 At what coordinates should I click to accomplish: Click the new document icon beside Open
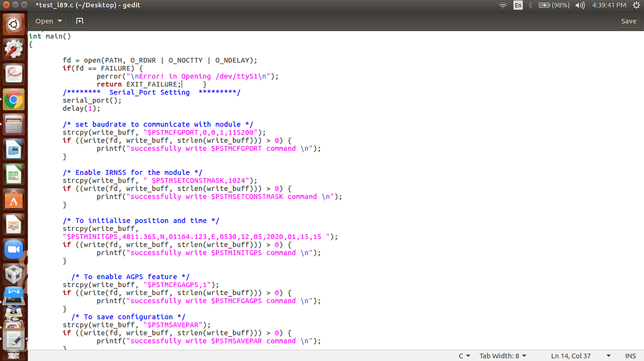tap(79, 21)
